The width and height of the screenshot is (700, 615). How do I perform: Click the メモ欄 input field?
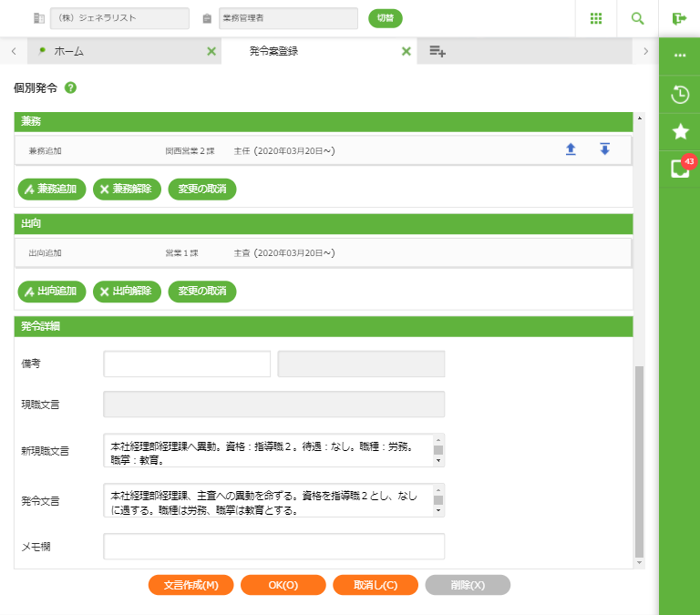coord(273,546)
